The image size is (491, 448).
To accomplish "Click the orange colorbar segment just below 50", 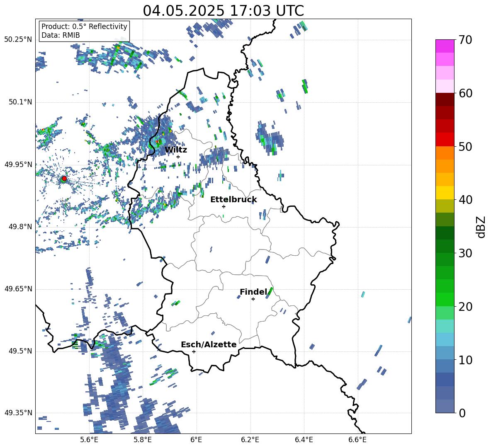I will pyautogui.click(x=445, y=153).
